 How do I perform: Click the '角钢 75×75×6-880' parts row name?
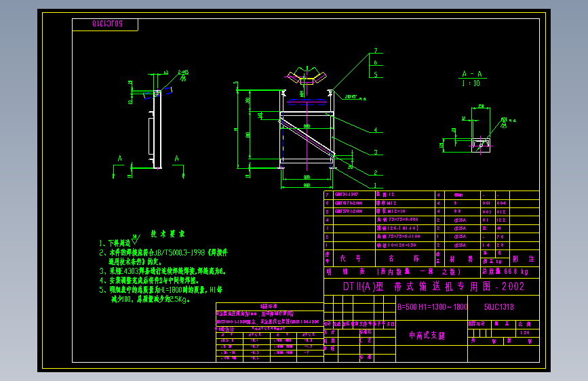(x=397, y=220)
